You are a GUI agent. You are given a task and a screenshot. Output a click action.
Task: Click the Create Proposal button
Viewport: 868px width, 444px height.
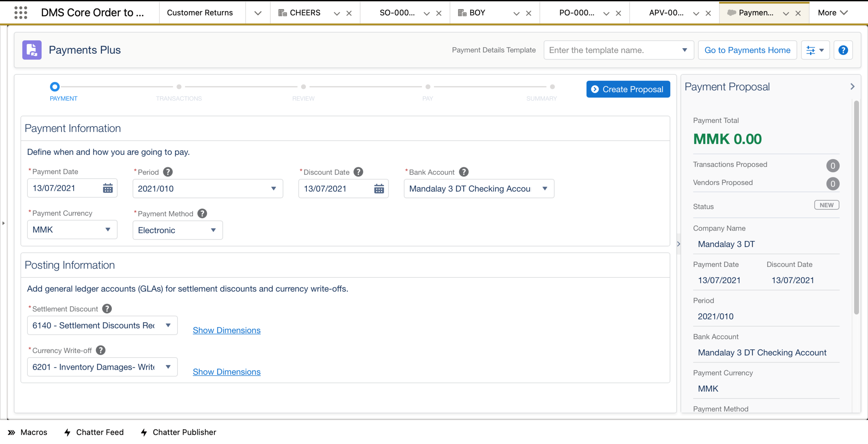coord(628,89)
